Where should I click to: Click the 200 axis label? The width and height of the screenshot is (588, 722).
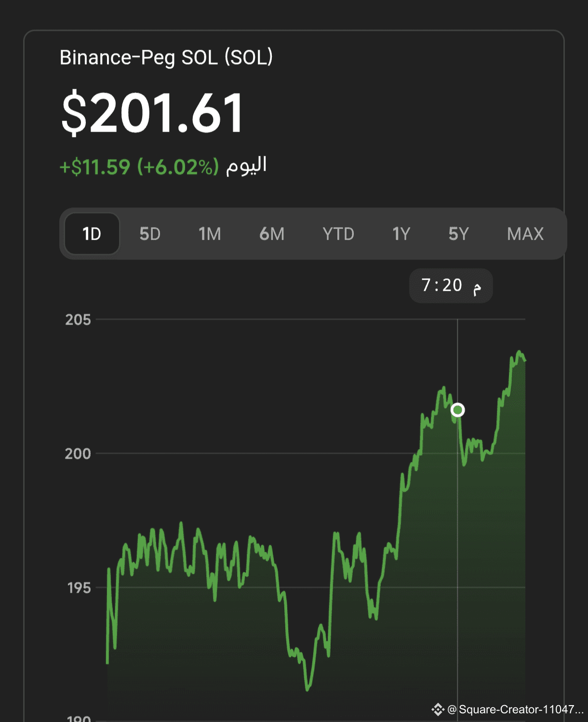pyautogui.click(x=78, y=453)
